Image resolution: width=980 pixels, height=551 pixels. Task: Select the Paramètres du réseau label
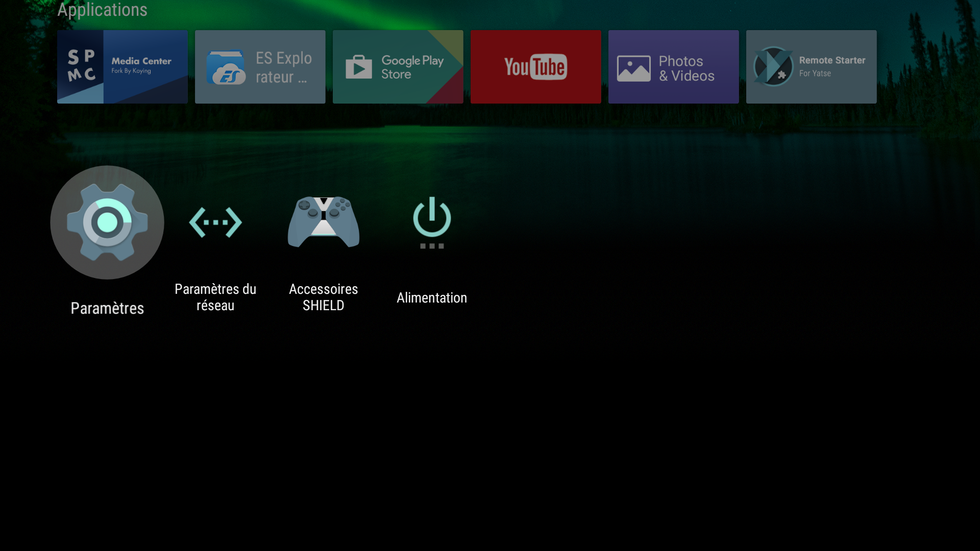point(215,297)
